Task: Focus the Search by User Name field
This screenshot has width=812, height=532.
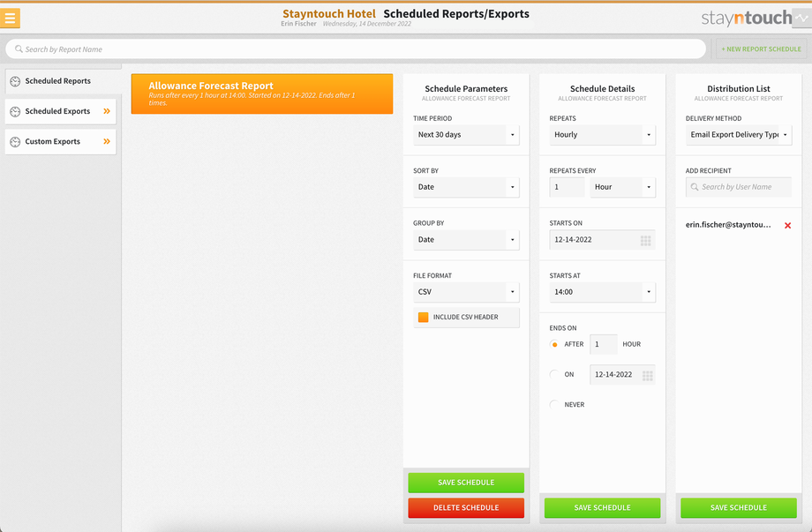Action: pyautogui.click(x=739, y=187)
